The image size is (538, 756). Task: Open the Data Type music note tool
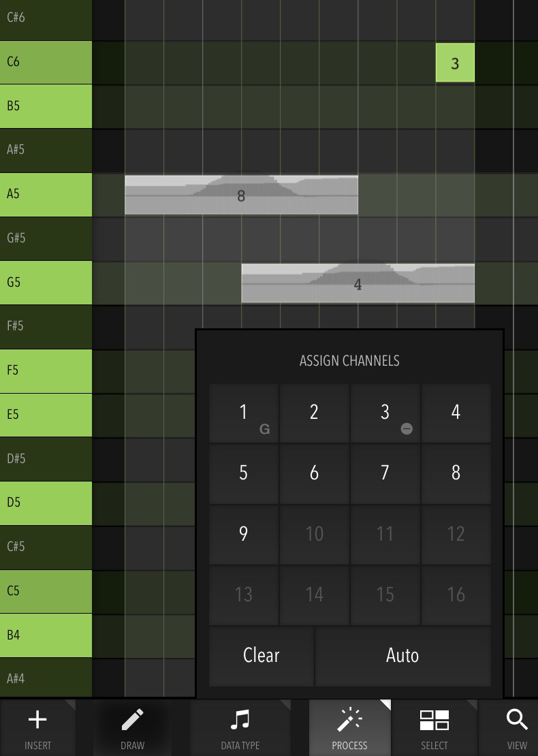(x=240, y=719)
